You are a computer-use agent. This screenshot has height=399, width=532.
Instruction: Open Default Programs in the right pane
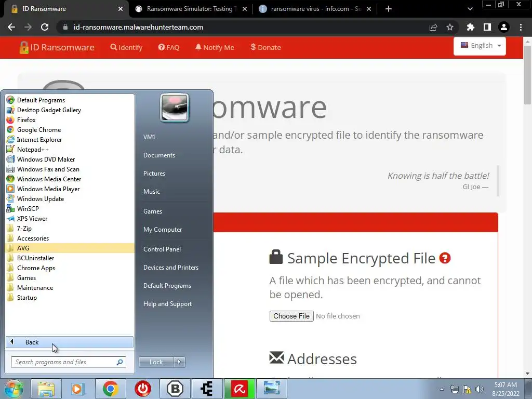167,286
